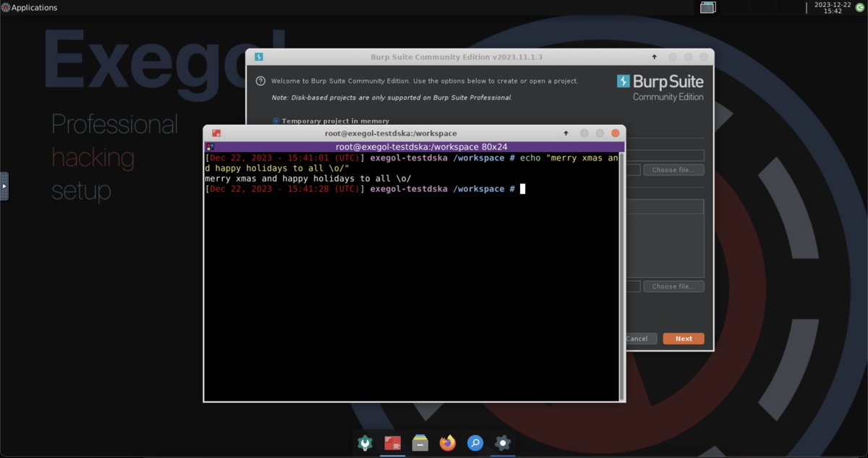Screen dimensions: 868x458
Task: Click the lower Choose file button in Burp
Action: [673, 287]
